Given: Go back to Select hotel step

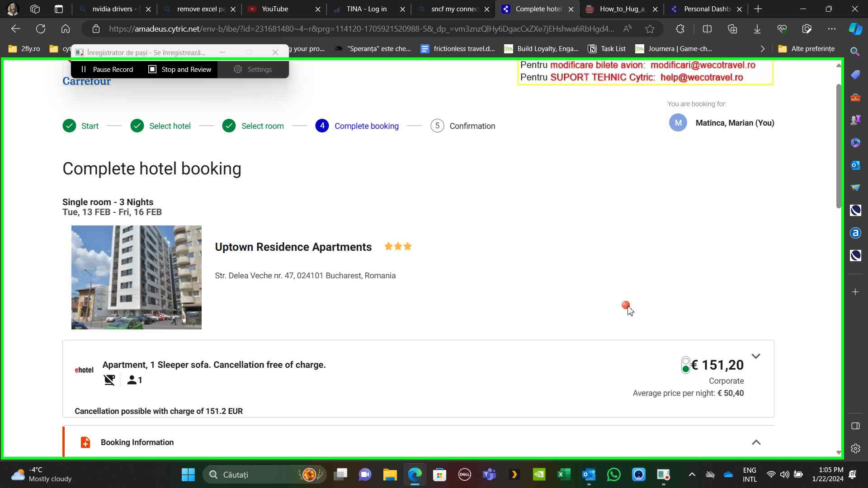Looking at the screenshot, I should pos(170,126).
